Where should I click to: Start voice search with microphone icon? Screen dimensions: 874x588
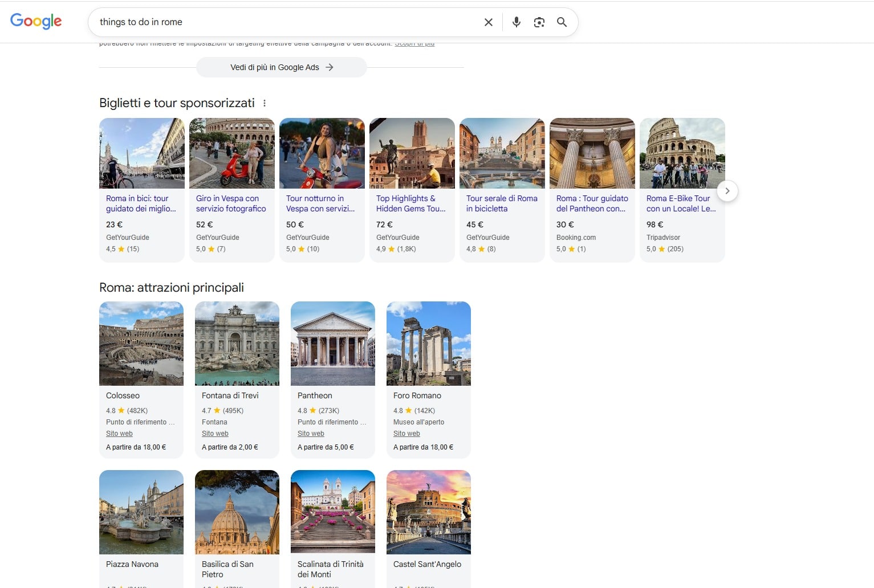pos(516,22)
